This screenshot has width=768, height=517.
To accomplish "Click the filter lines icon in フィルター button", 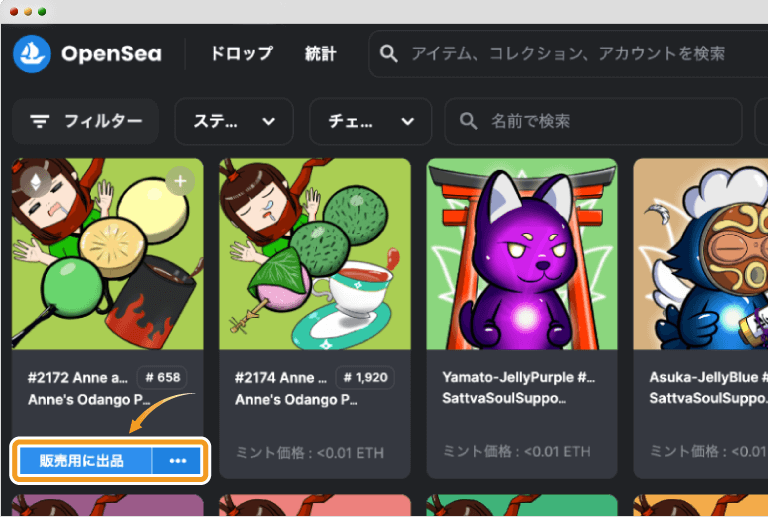I will (40, 121).
